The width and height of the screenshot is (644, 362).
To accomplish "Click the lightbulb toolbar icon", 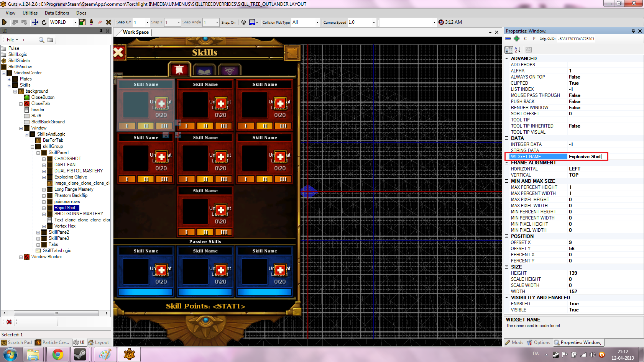I will pos(243,22).
